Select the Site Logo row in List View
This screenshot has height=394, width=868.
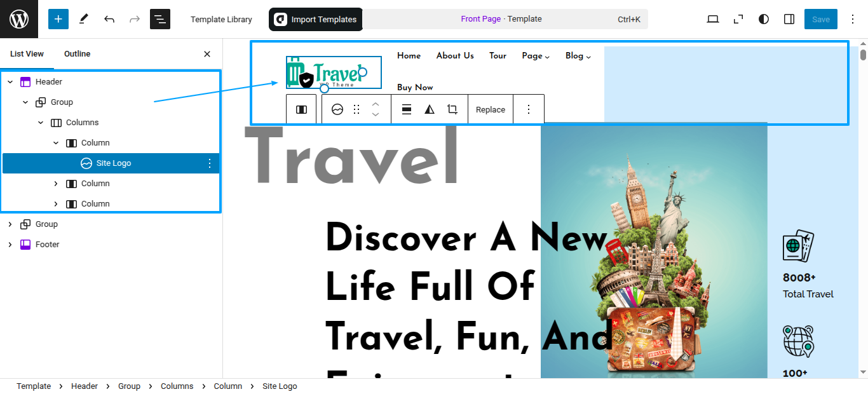pos(111,163)
